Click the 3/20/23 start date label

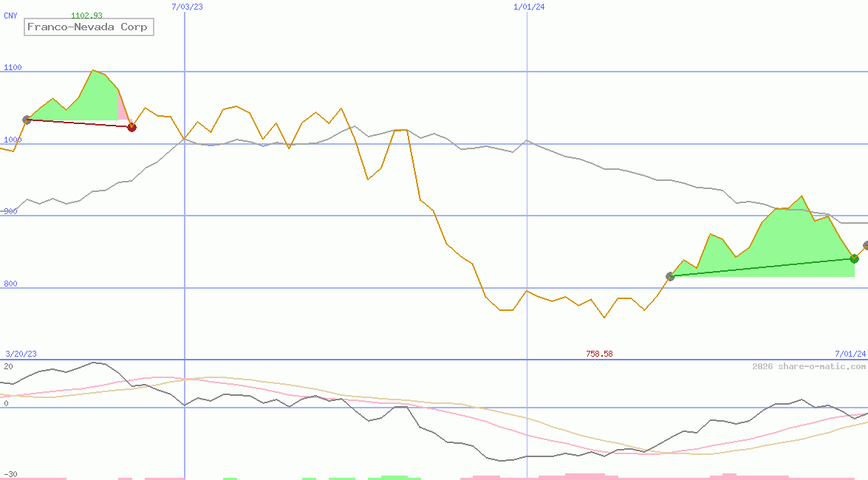click(21, 354)
